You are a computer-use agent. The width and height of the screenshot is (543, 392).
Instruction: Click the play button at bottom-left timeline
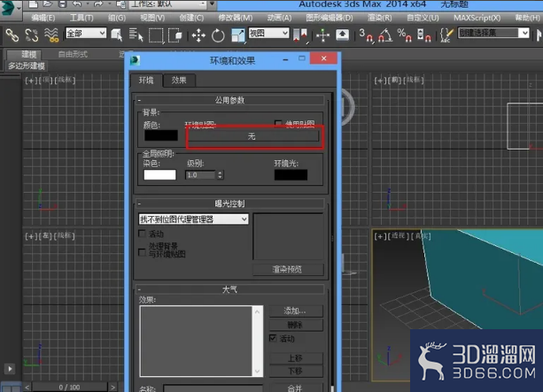(10, 369)
